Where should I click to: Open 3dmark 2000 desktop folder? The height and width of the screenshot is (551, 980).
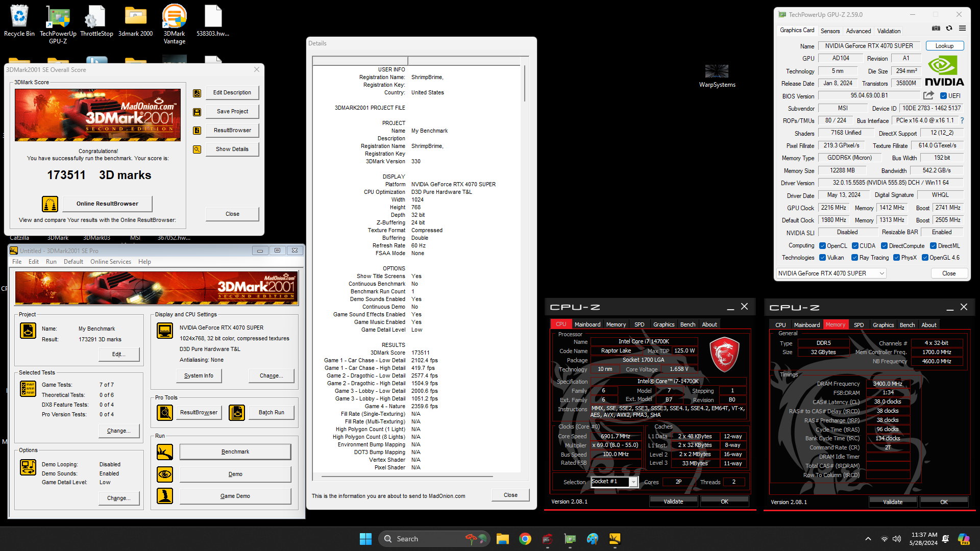click(136, 20)
